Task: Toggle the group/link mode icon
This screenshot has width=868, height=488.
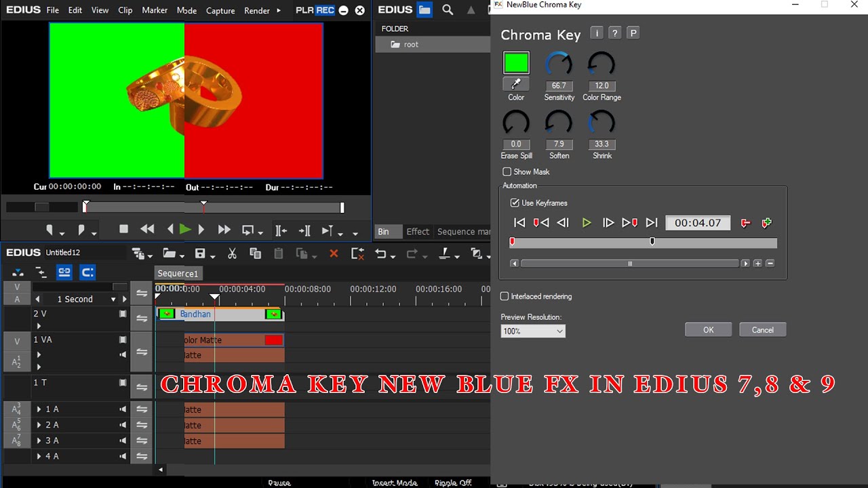Action: pyautogui.click(x=64, y=272)
